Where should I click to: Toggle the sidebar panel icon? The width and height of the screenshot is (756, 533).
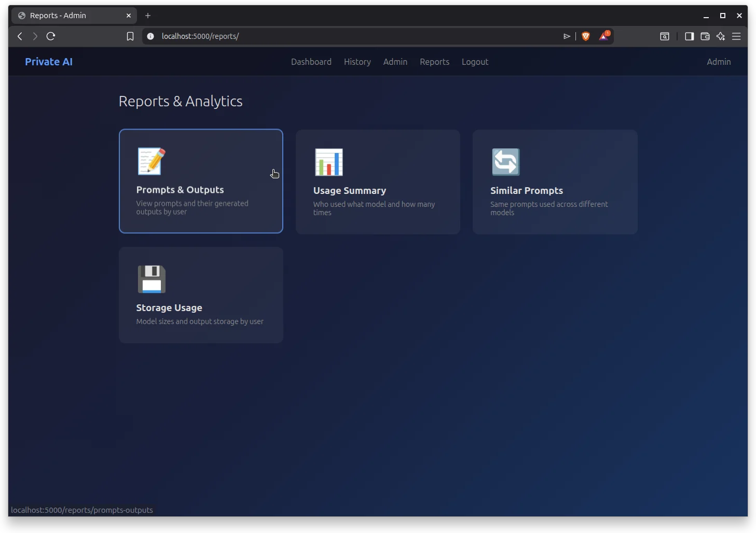tap(689, 36)
